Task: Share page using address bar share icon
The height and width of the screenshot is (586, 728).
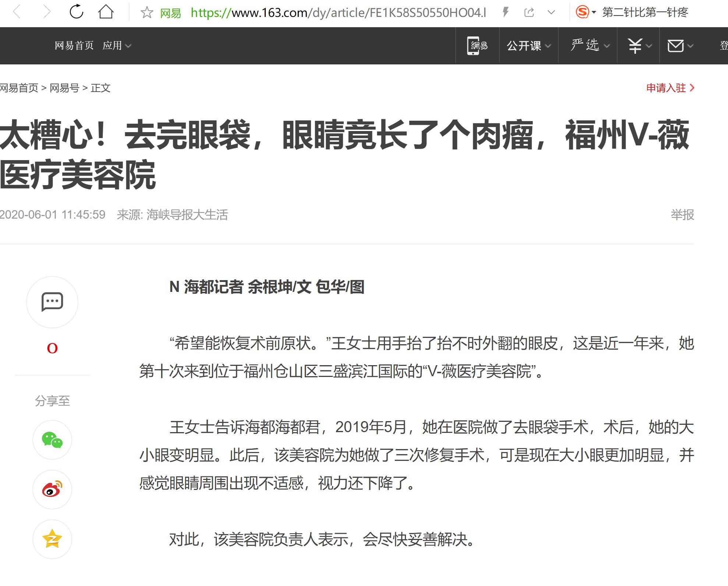Action: coord(529,13)
